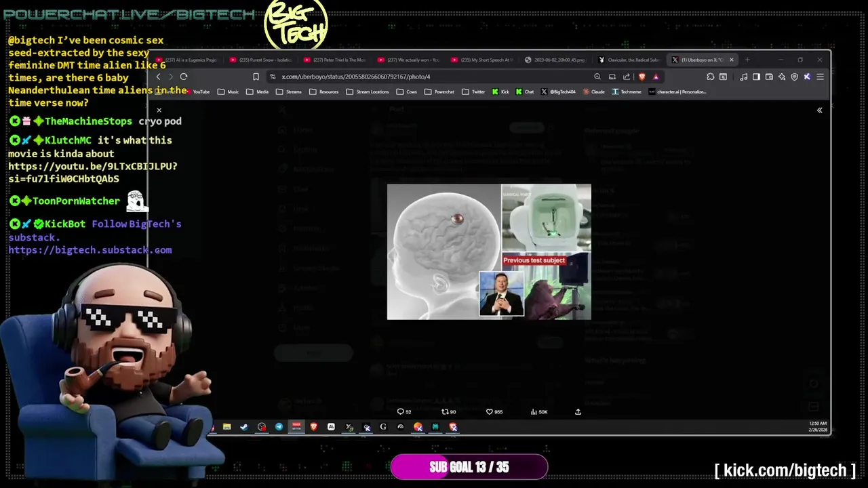Close the Uberboyo on X tab
Screen dimensions: 868x488
pos(731,60)
